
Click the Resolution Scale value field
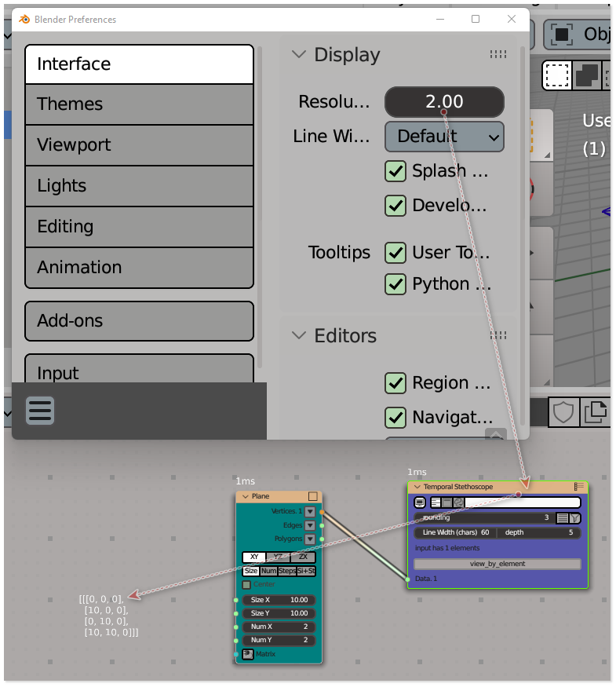[444, 101]
